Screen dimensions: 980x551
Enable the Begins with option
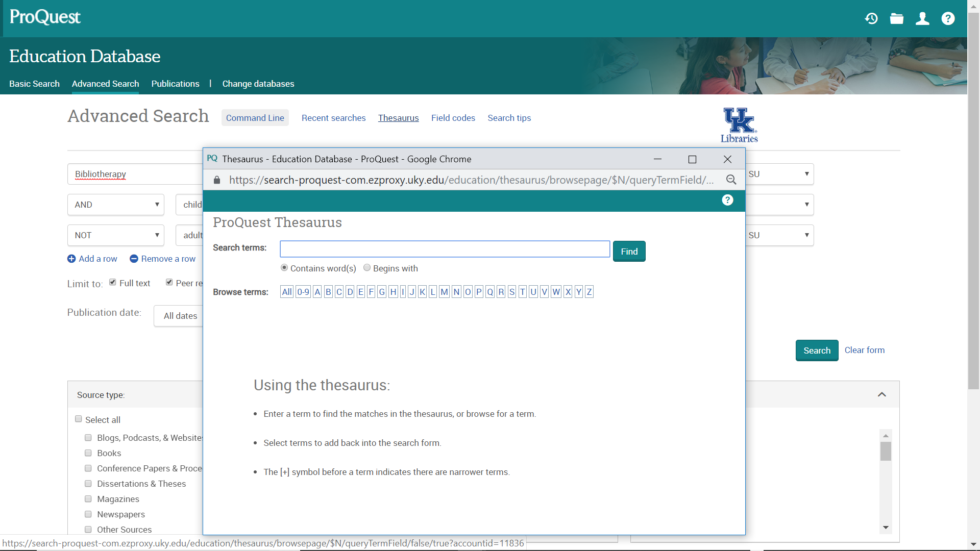click(367, 267)
